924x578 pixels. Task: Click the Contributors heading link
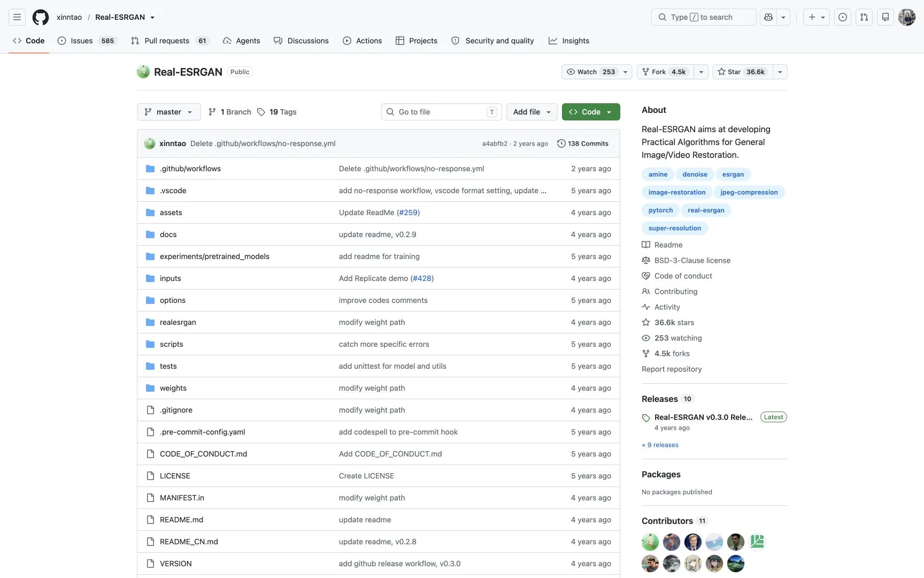pyautogui.click(x=667, y=521)
